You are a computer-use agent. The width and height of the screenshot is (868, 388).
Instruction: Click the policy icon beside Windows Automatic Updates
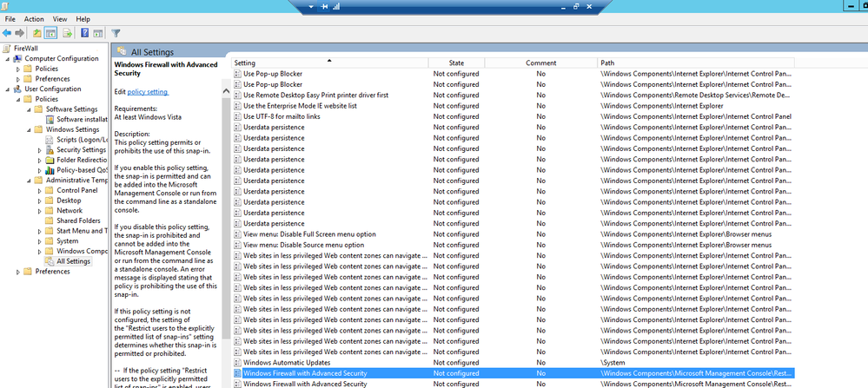coord(237,363)
